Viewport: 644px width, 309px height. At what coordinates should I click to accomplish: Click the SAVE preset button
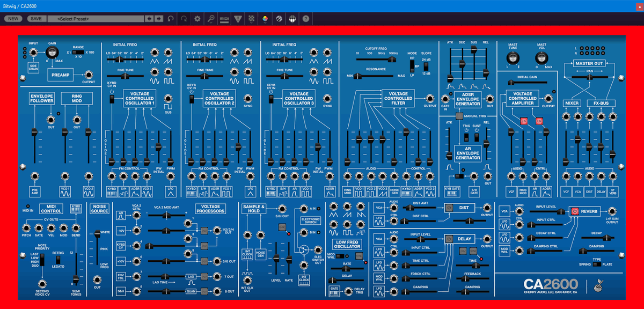coord(36,18)
